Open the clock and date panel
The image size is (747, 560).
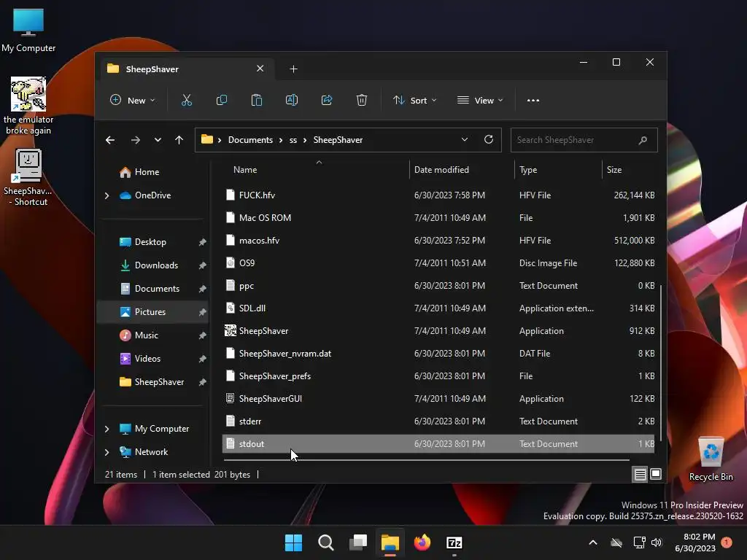pos(695,542)
